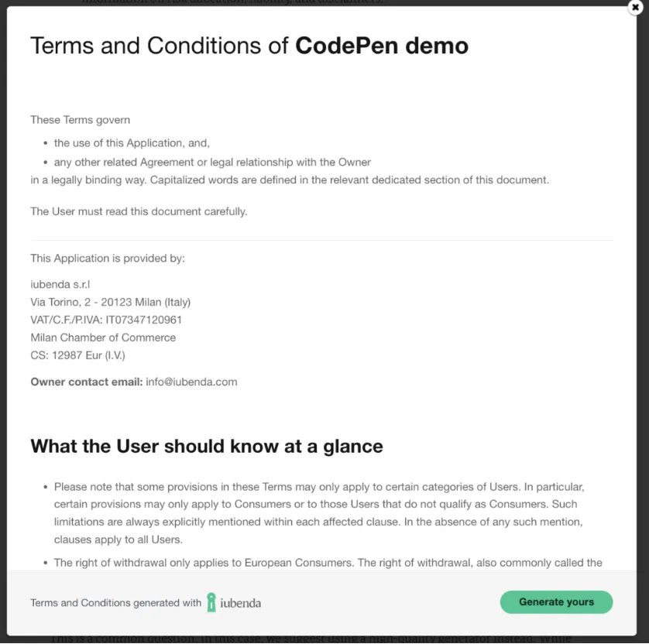Viewport: 649px width, 644px height.
Task: Close the Terms and Conditions modal
Action: point(635,8)
